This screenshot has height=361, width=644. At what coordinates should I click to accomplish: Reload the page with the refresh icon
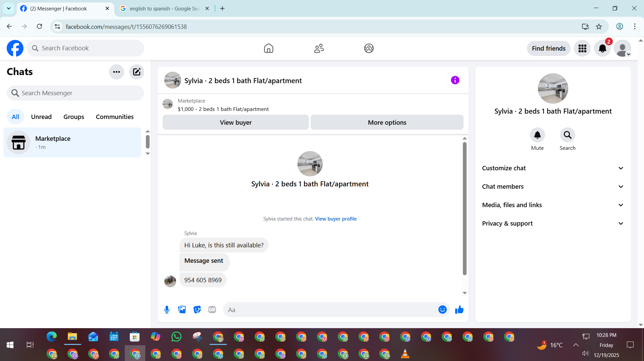40,26
